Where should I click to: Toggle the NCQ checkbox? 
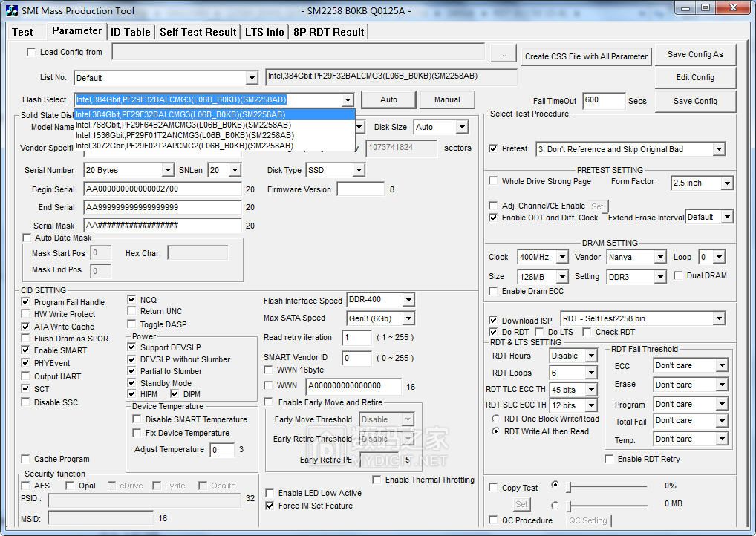pyautogui.click(x=131, y=299)
